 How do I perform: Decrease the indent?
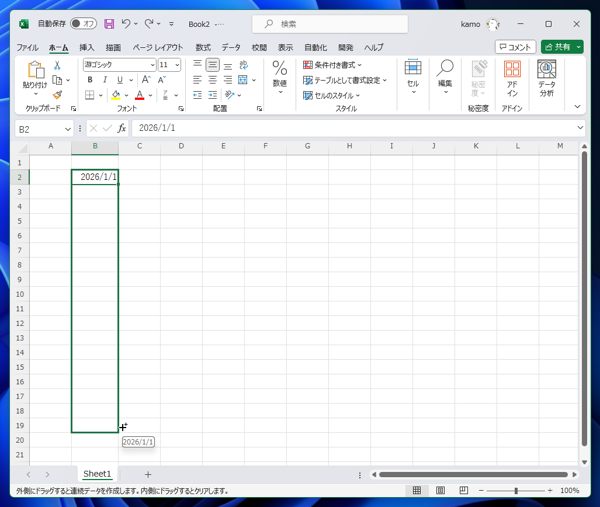(197, 95)
